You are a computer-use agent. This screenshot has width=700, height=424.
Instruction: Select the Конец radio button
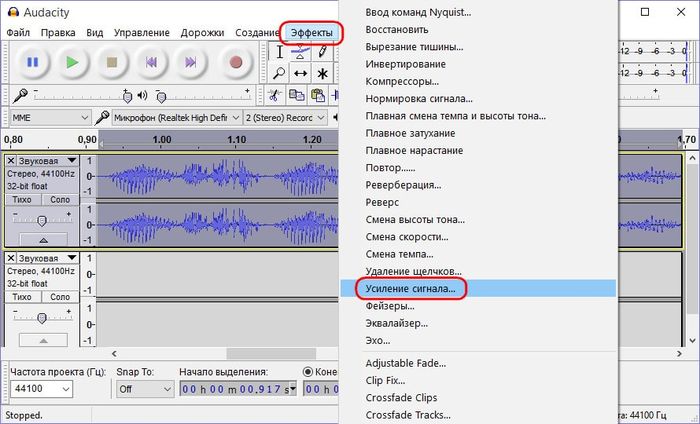pos(308,372)
